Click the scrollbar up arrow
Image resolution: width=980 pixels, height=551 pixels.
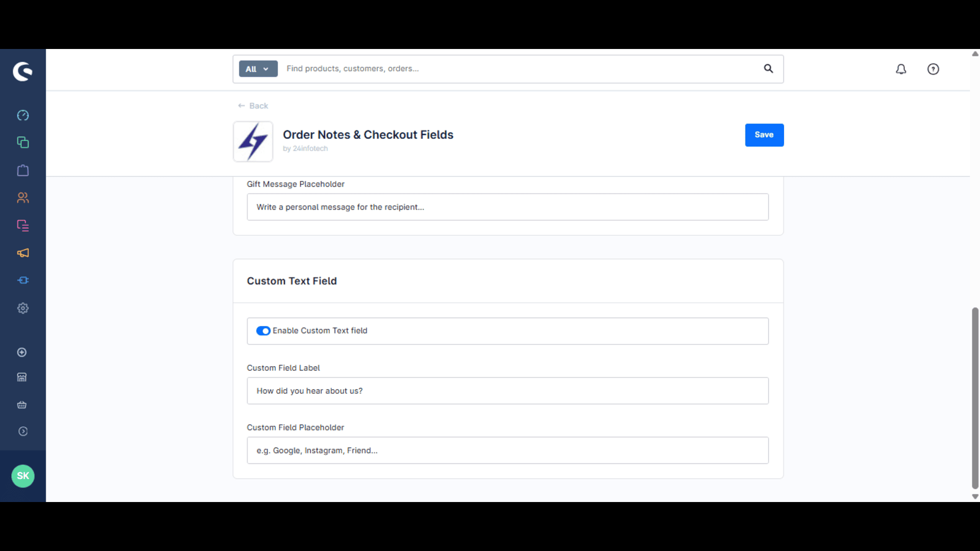tap(975, 54)
